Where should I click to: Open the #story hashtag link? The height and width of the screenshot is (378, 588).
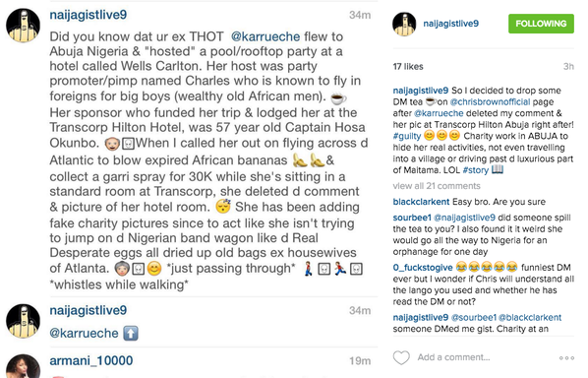[476, 170]
